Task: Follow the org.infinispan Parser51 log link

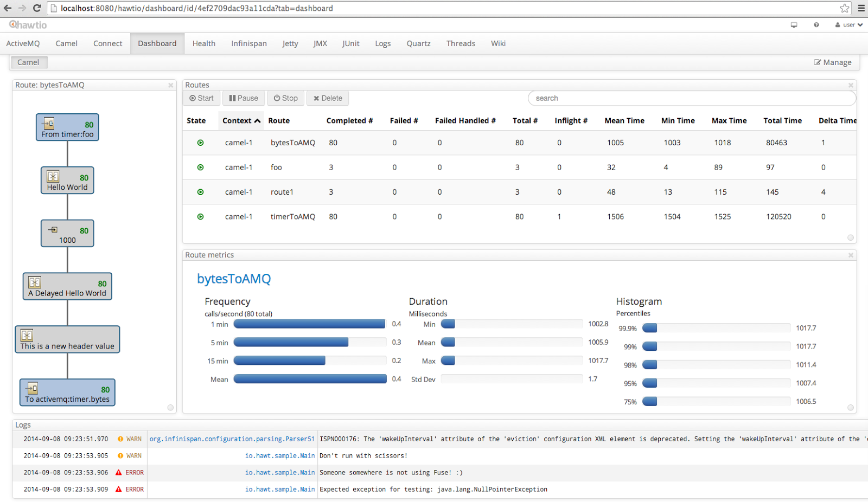Action: point(232,439)
